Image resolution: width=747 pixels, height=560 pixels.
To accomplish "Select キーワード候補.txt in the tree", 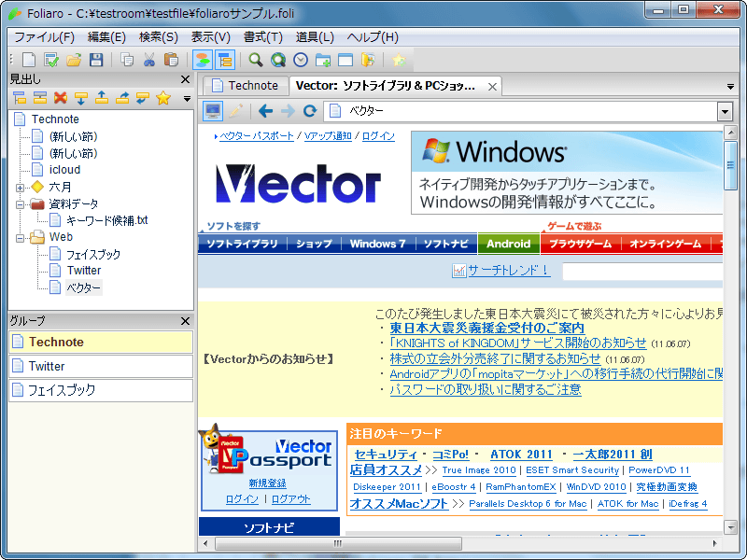I will 107,220.
